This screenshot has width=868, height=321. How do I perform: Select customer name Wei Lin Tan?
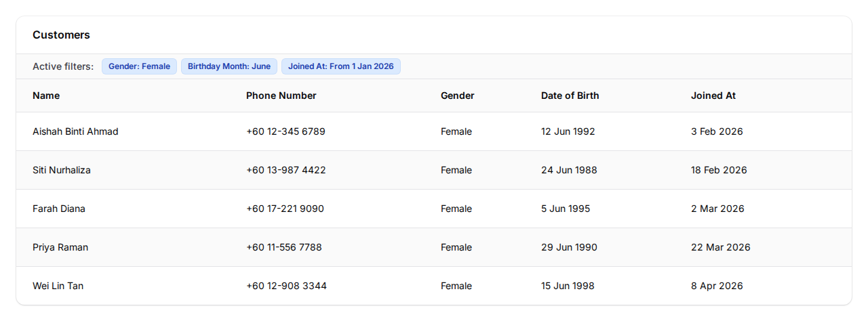[x=58, y=286]
